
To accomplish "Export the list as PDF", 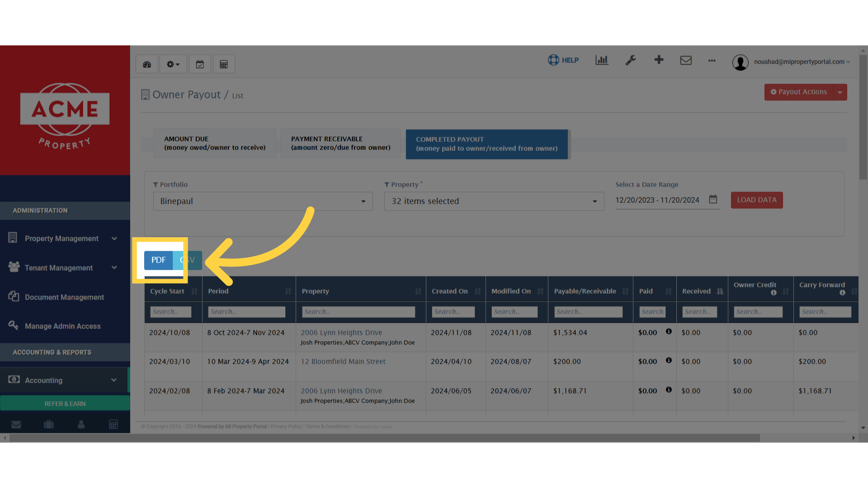I will [x=158, y=260].
